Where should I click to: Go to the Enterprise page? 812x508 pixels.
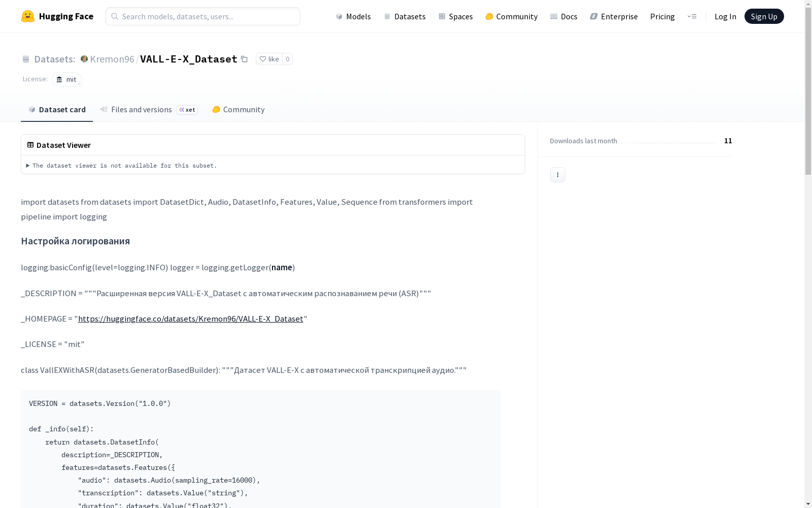tap(614, 16)
